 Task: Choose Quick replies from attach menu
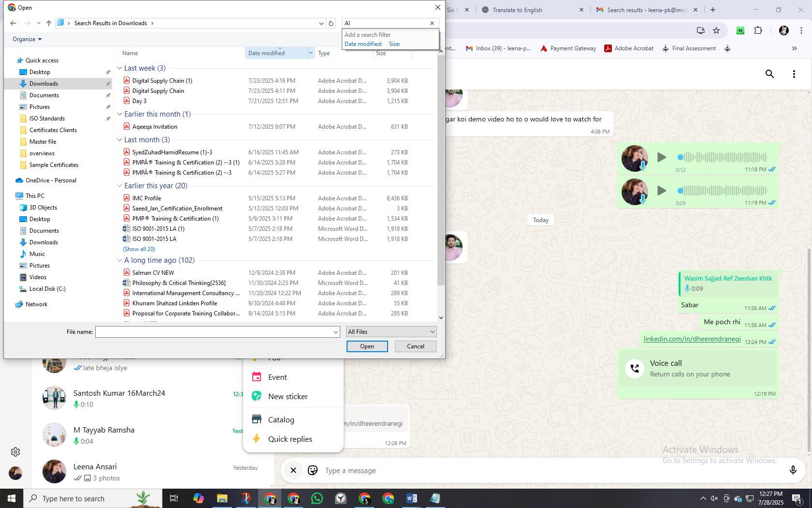click(293, 439)
